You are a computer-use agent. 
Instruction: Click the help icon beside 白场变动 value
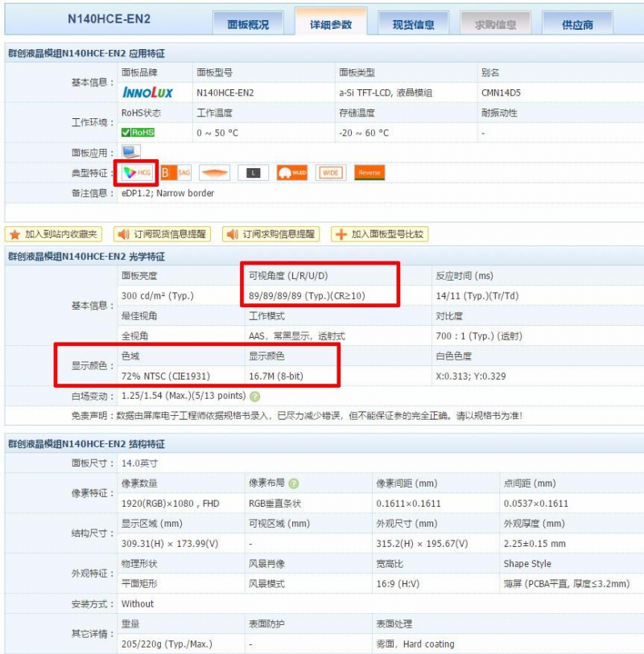click(x=255, y=396)
